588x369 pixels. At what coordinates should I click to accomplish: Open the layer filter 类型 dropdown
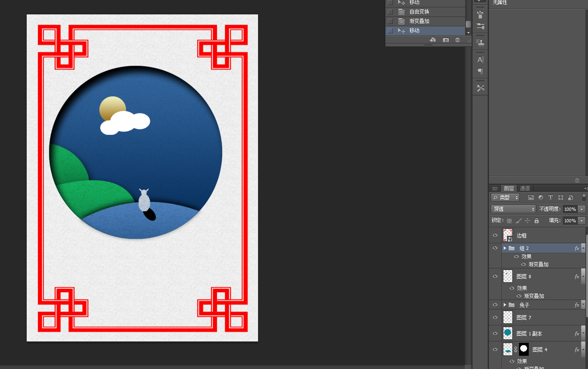[505, 198]
